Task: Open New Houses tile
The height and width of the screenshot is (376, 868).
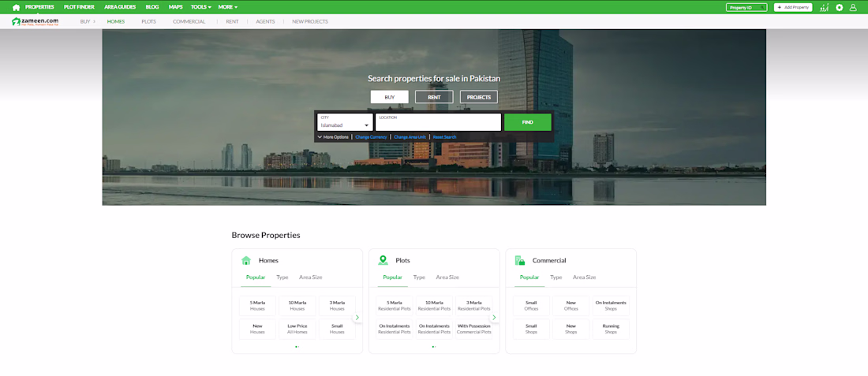Action: click(x=257, y=329)
